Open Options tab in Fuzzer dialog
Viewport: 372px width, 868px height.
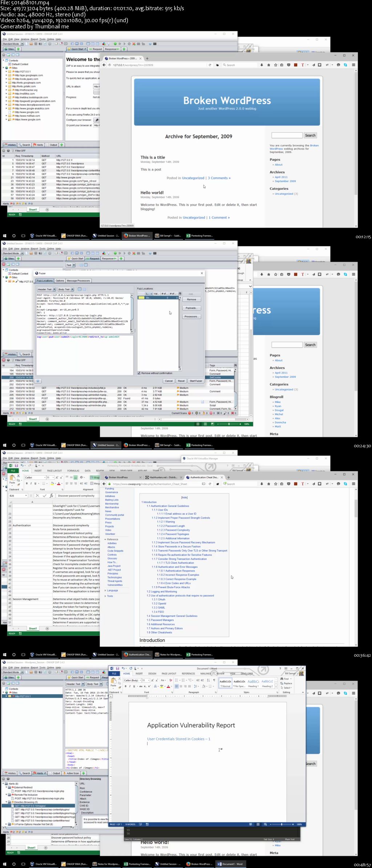pos(60,281)
